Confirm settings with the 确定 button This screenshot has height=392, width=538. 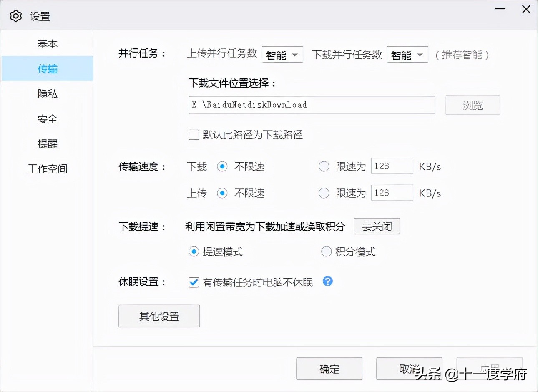(329, 369)
